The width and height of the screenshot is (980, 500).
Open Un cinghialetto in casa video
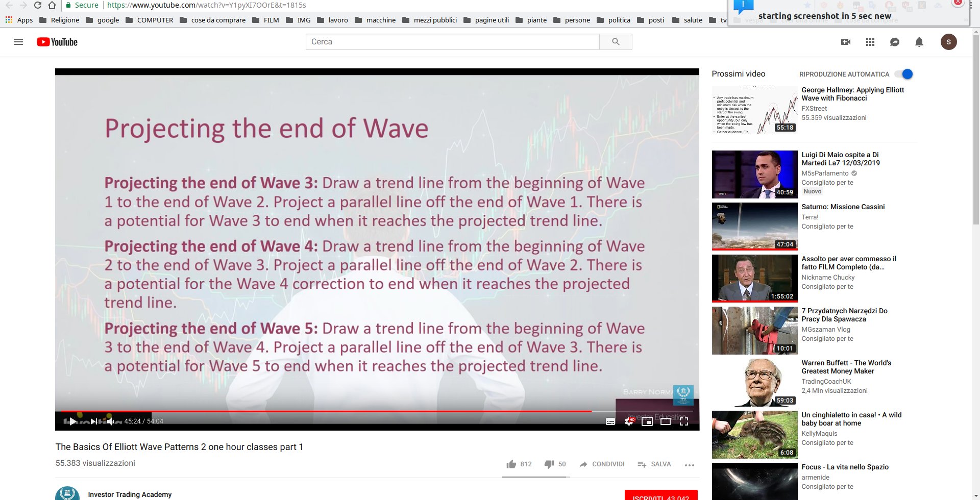click(851, 419)
